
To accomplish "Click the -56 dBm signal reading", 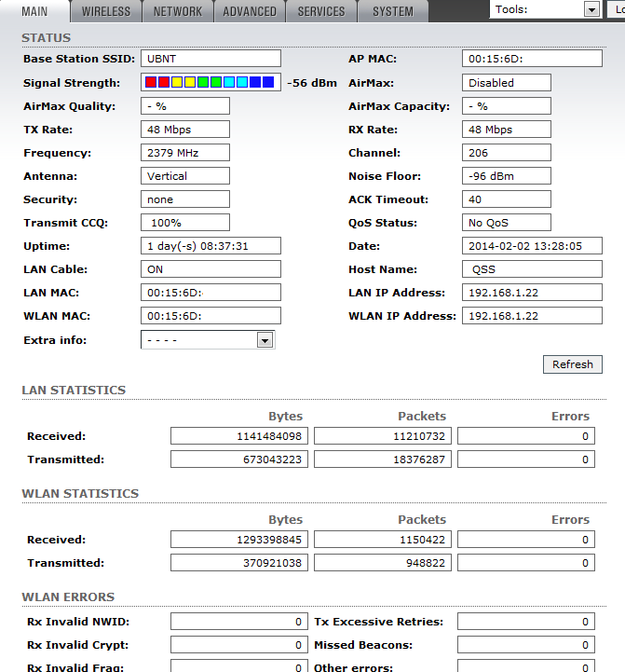I will pyautogui.click(x=312, y=83).
